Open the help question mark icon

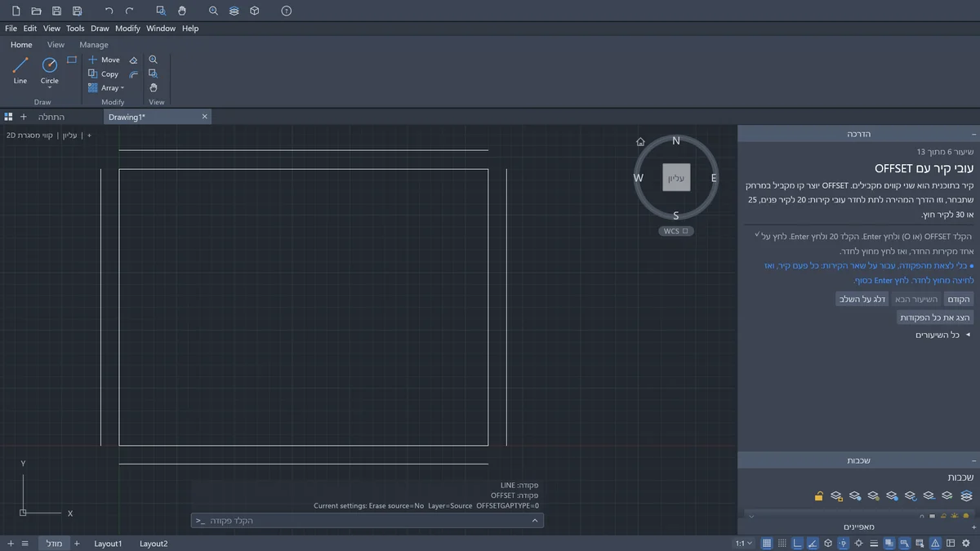coord(286,11)
